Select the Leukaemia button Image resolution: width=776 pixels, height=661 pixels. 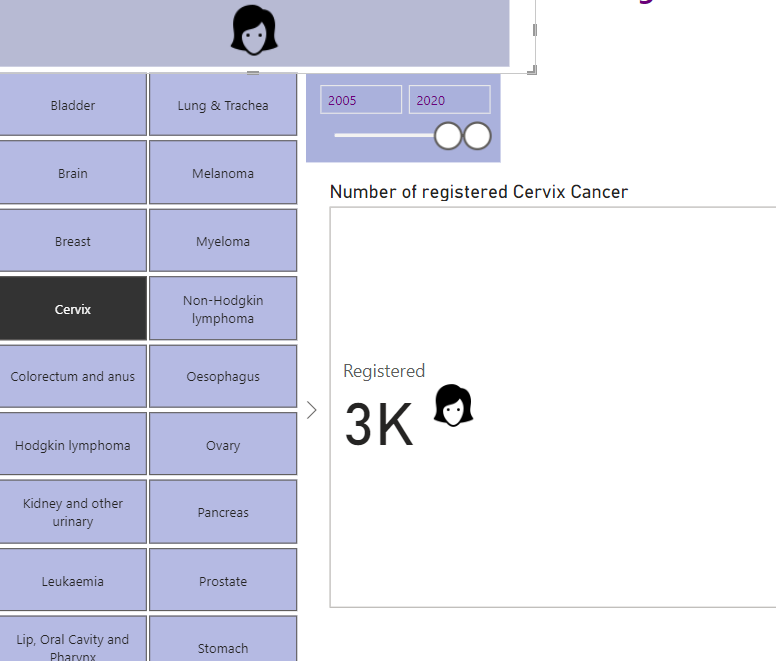(73, 581)
